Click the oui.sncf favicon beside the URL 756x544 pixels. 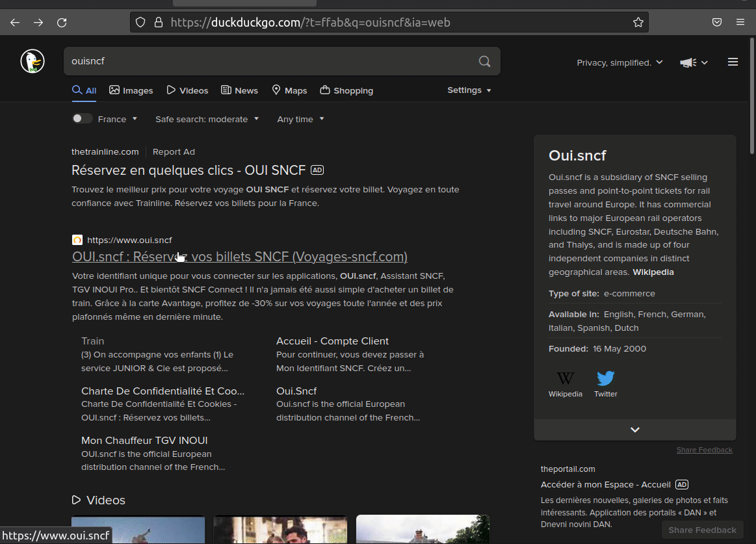77,240
